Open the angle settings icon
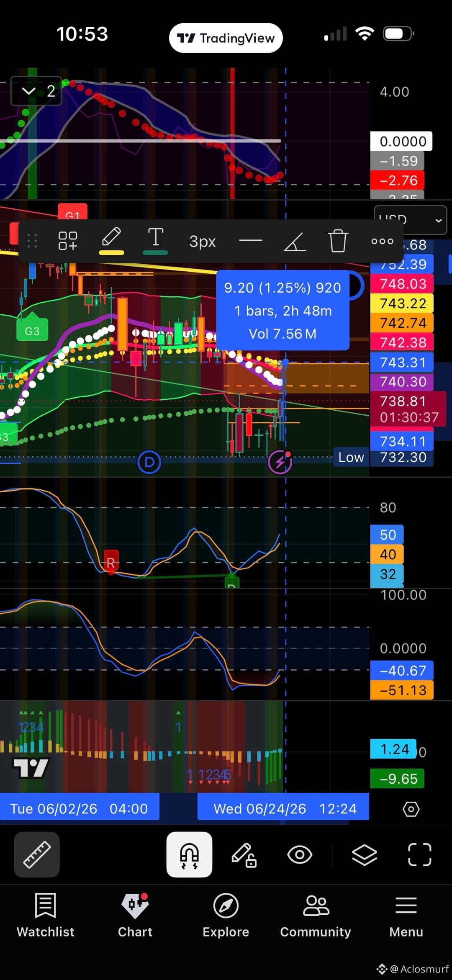The image size is (452, 980). coord(295,241)
